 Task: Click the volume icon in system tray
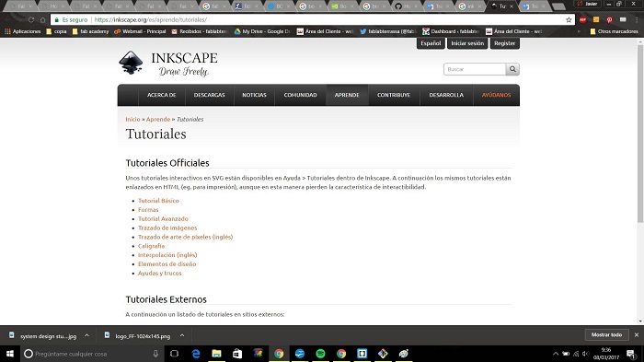(586, 354)
